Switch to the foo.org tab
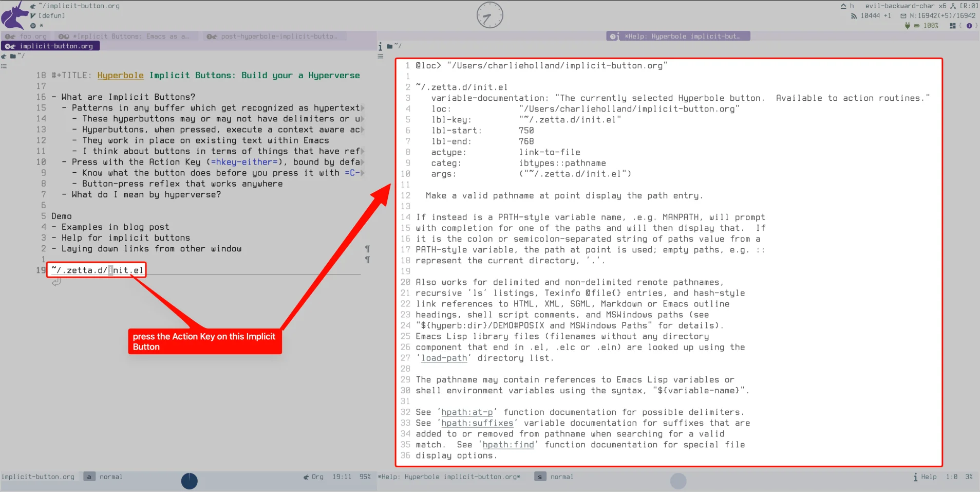The height and width of the screenshot is (492, 980). [x=26, y=37]
